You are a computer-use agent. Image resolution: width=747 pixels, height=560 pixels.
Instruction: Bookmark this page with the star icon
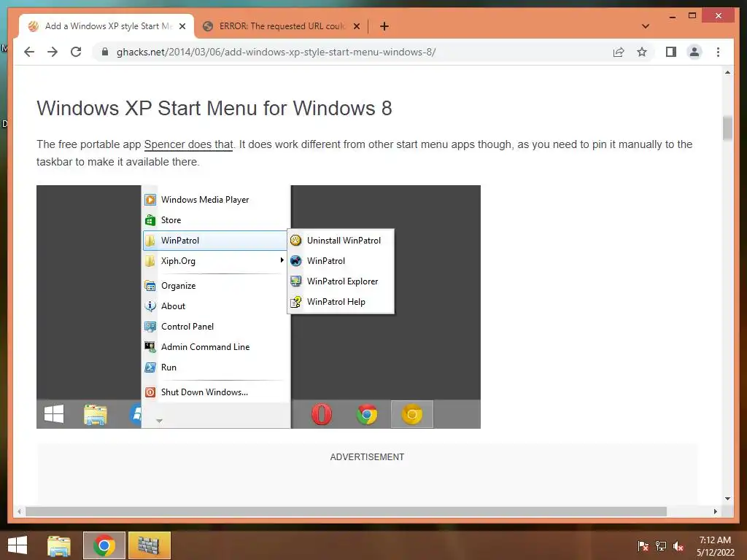pos(642,52)
